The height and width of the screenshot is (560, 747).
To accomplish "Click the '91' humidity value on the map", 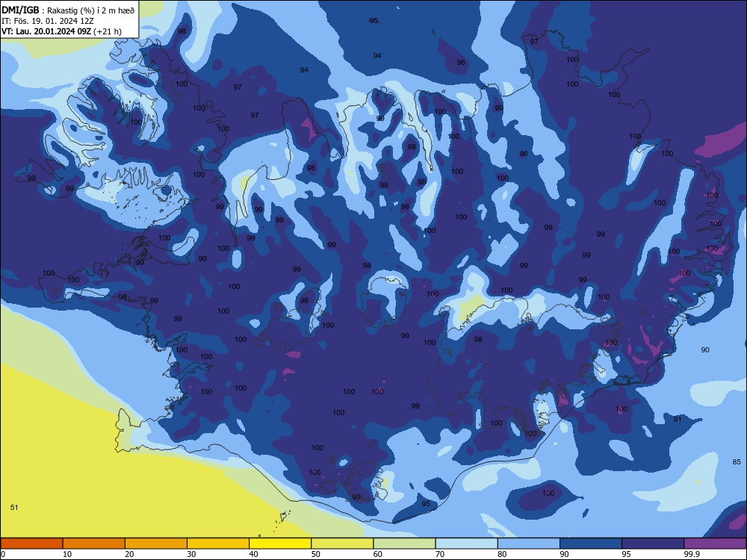I will tap(678, 419).
